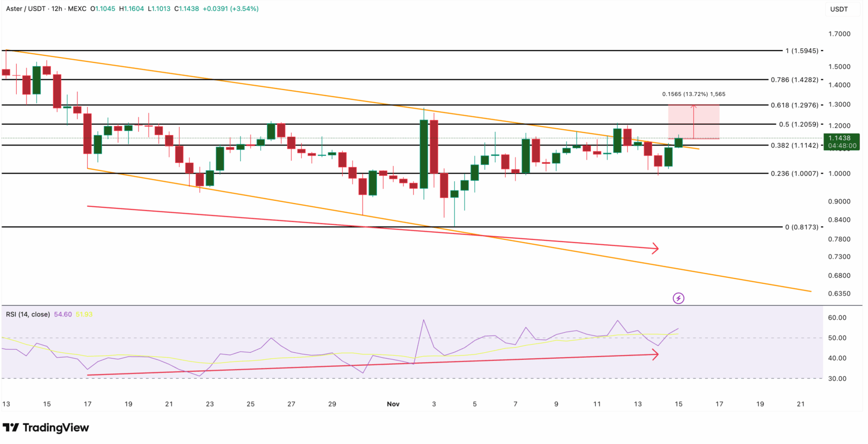Click the purple RSI value 54.60
Viewport: 868px width, 444px height.
(x=63, y=314)
